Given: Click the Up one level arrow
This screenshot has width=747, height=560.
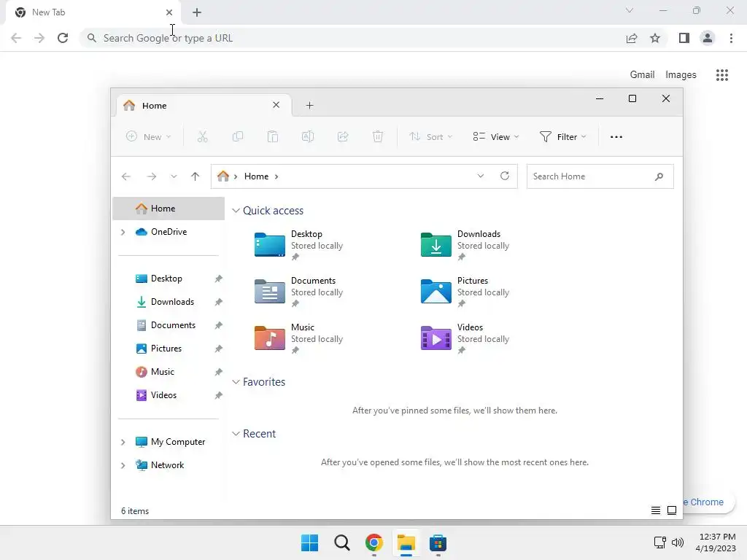Looking at the screenshot, I should click(x=195, y=176).
